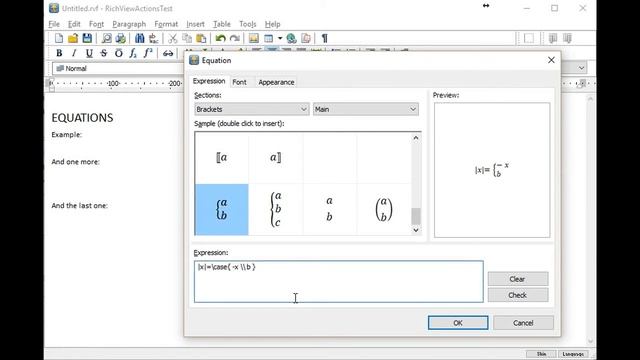Image resolution: width=640 pixels, height=360 pixels.
Task: Cancel the Equation dialog
Action: click(523, 323)
